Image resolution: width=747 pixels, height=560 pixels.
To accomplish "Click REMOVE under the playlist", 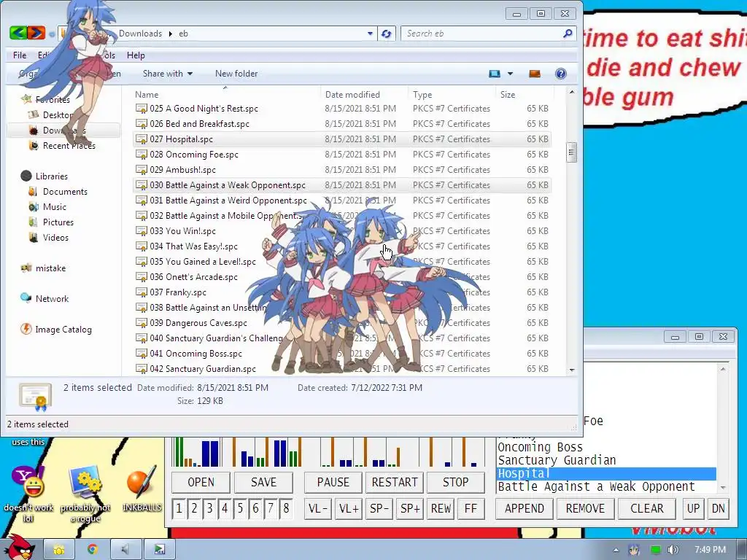I will 585,508.
